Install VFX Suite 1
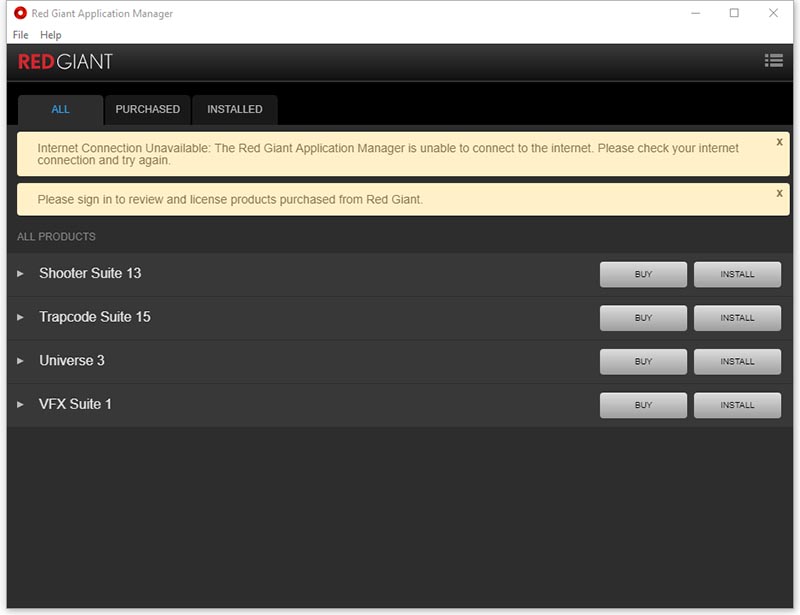Screen dimensions: 800x615 coord(737,405)
